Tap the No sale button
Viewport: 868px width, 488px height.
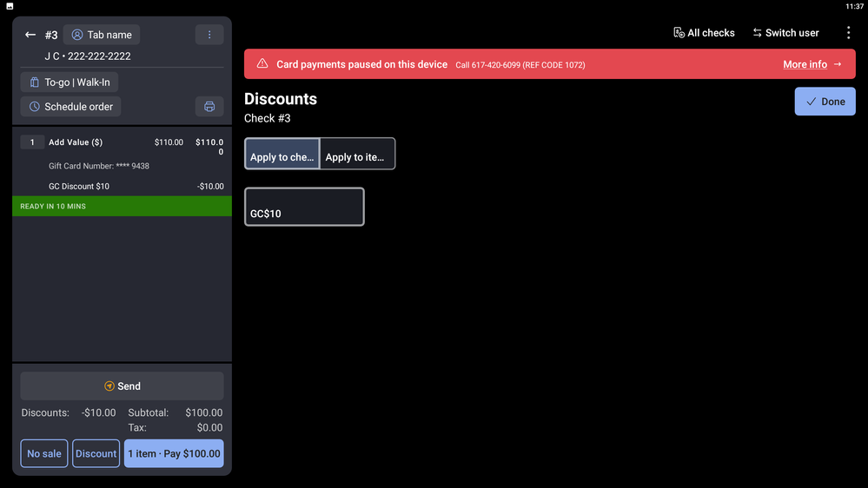44,453
